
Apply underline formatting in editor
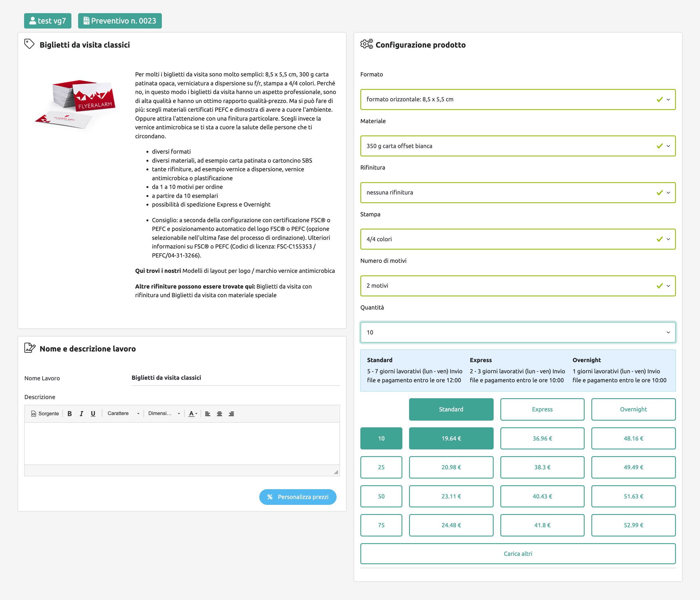93,414
